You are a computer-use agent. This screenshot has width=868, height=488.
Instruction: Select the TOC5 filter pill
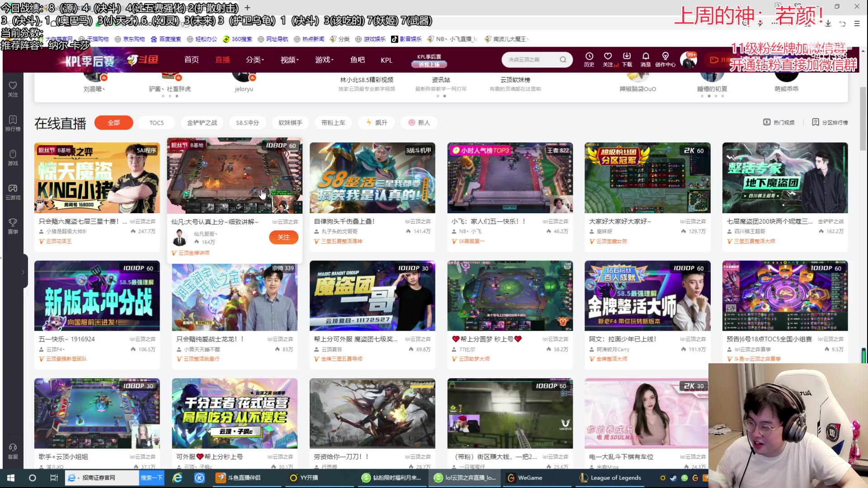pos(156,122)
